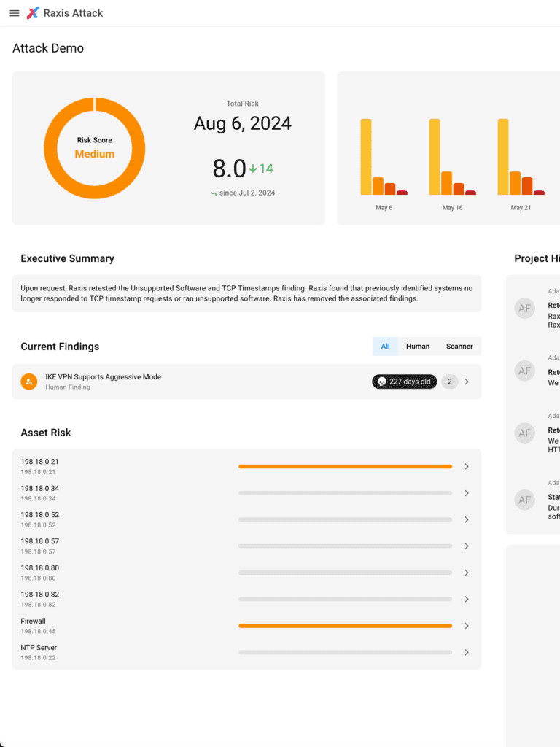The height and width of the screenshot is (747, 560).
Task: Expand asset 198.18.0.21 chevron
Action: coord(467,466)
